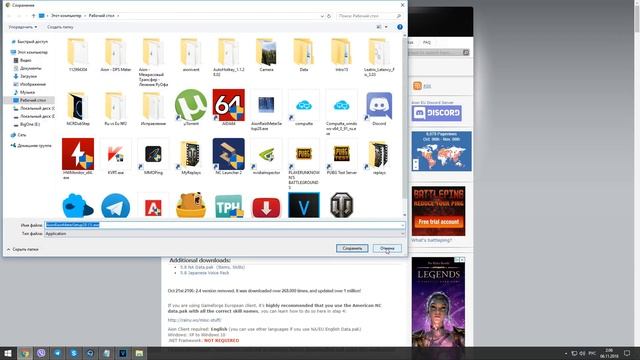This screenshot has height=360, width=640.
Task: Select the AionRainMeterSetup exe file
Action: point(266,105)
